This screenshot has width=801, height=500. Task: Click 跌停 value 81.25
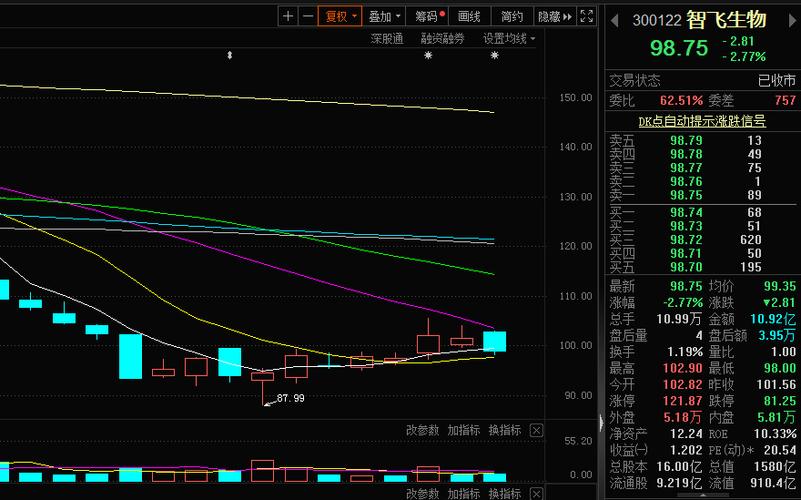pos(780,401)
